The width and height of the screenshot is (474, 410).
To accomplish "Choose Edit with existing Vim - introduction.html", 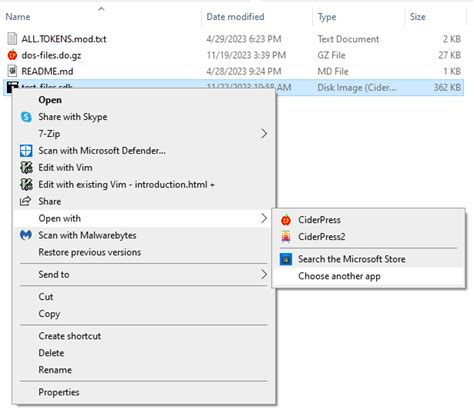I will [144, 185].
